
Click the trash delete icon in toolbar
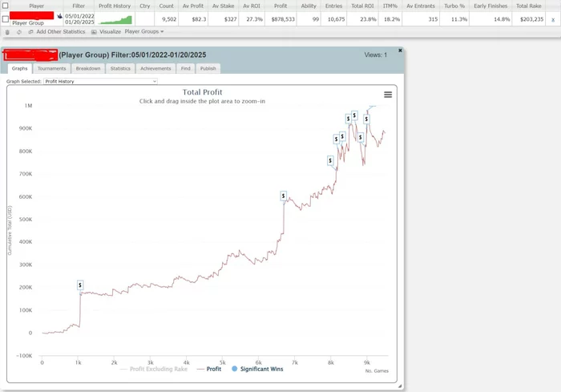[7, 32]
